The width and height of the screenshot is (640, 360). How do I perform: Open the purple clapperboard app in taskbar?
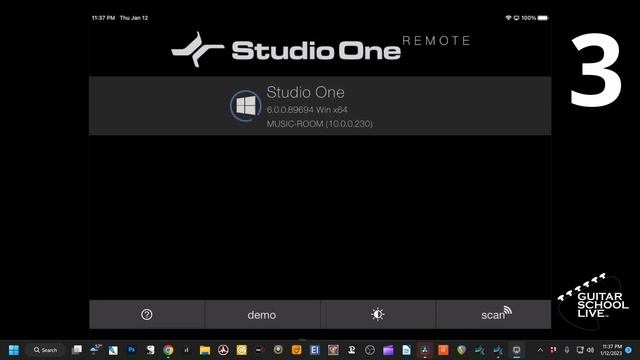tap(388, 350)
